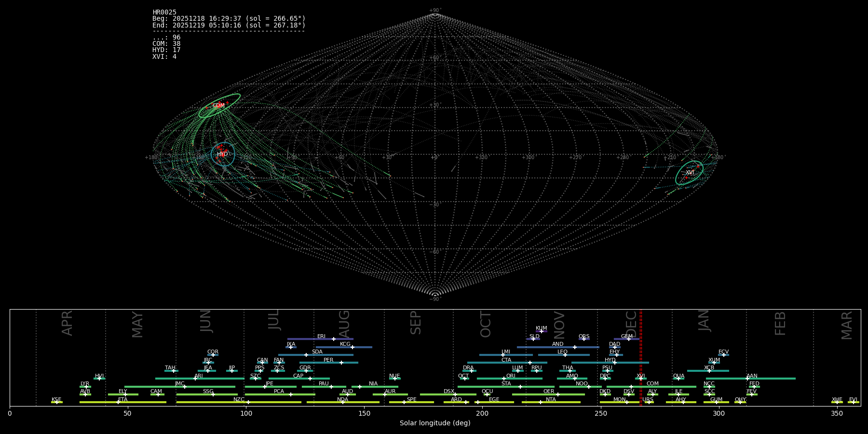Click the XCB shower bar
The width and height of the screenshot is (868, 434).
(708, 371)
